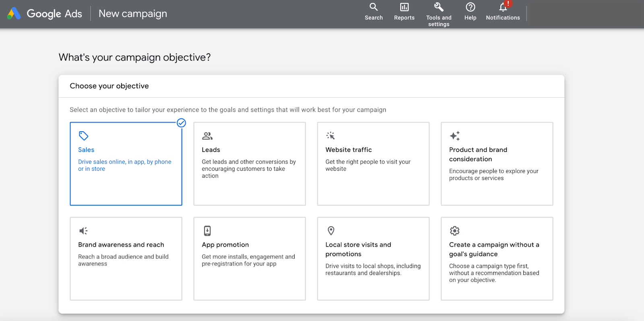
Task: Click the Sales price tag icon
Action: (x=83, y=136)
